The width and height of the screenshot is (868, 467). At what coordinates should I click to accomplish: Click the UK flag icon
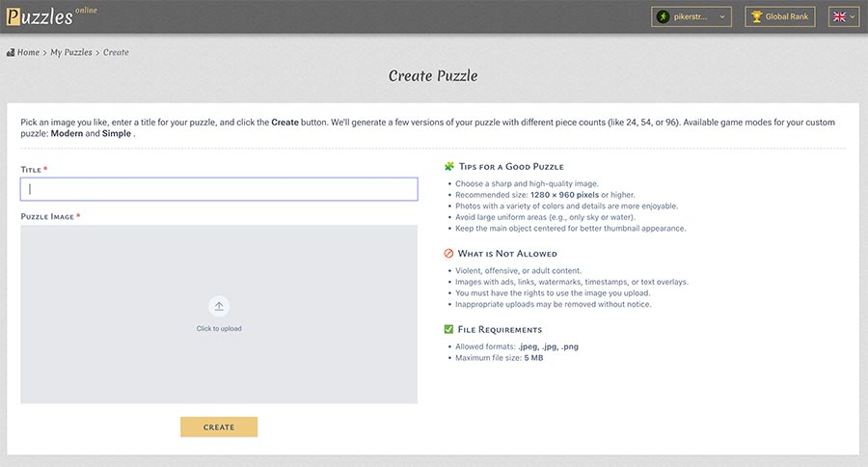click(x=839, y=16)
